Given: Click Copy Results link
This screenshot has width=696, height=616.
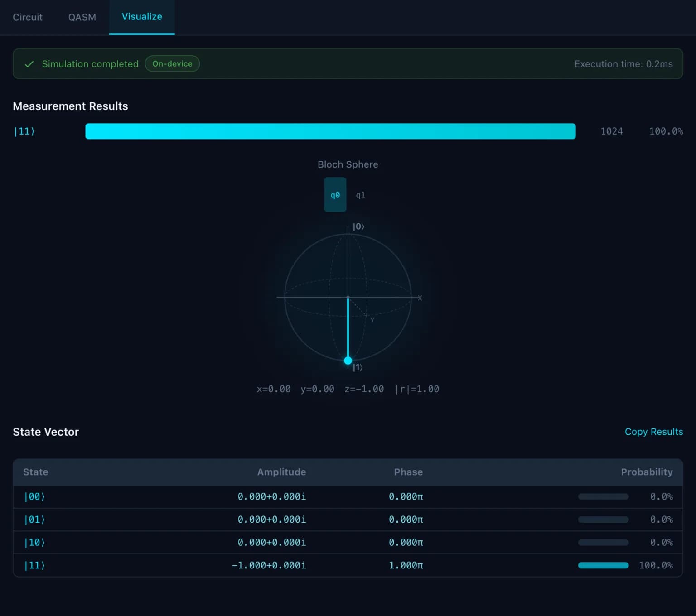Looking at the screenshot, I should [653, 432].
